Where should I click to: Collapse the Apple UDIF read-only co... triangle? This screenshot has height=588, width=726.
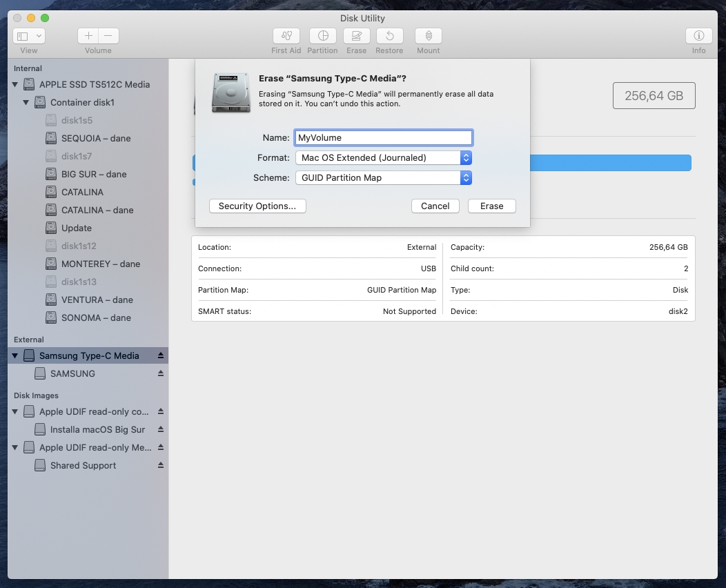click(x=14, y=411)
